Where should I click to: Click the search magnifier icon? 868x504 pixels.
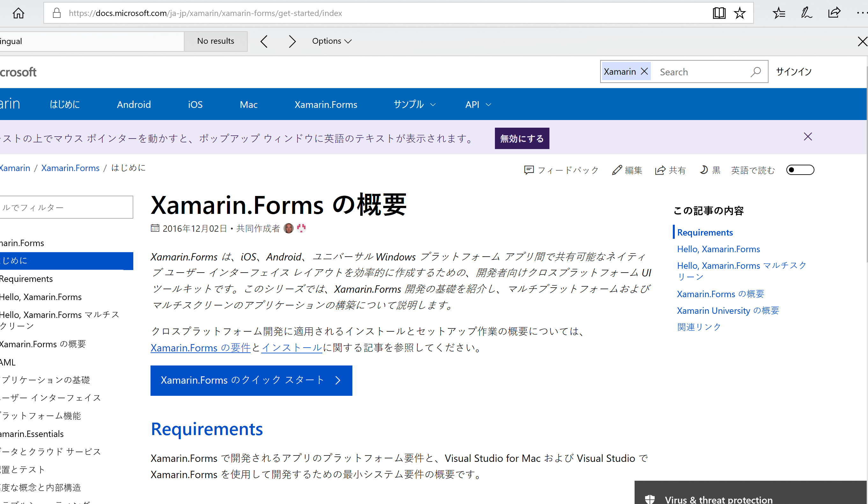click(756, 72)
